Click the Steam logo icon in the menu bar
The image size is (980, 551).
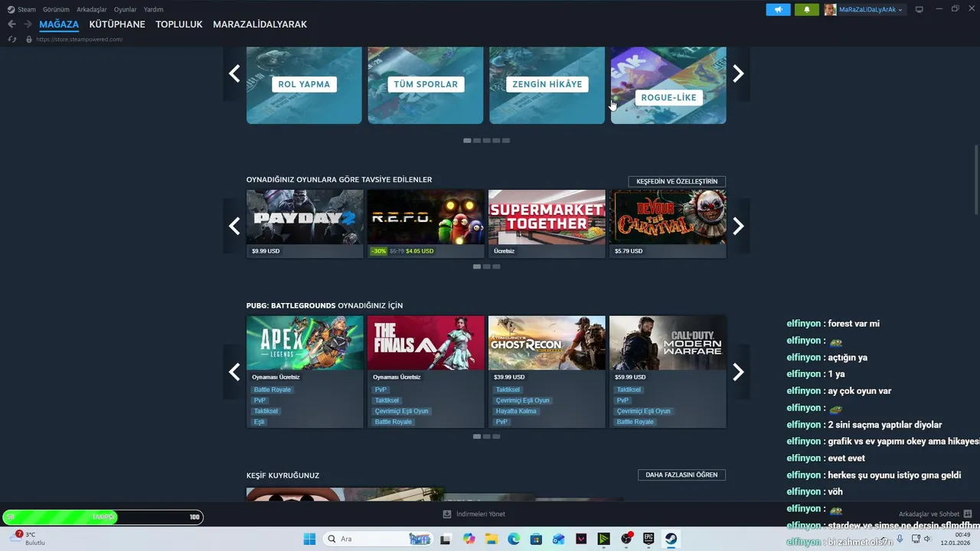pyautogui.click(x=11, y=9)
